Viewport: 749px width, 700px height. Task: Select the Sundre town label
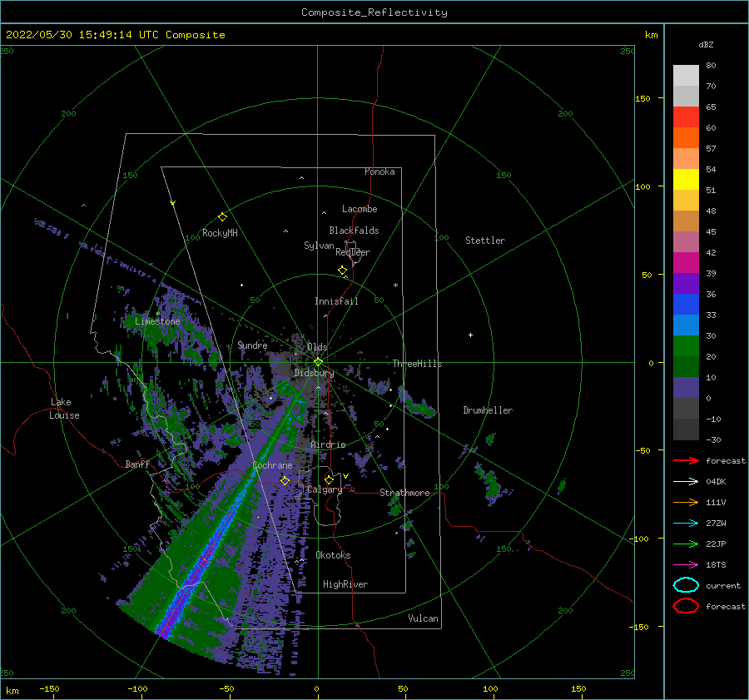[252, 345]
